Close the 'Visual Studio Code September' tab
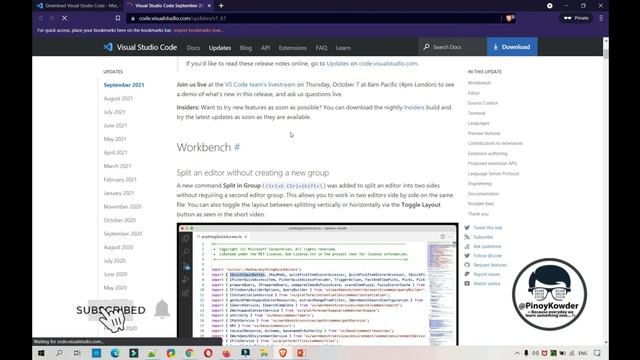The image size is (640, 360). (209, 6)
